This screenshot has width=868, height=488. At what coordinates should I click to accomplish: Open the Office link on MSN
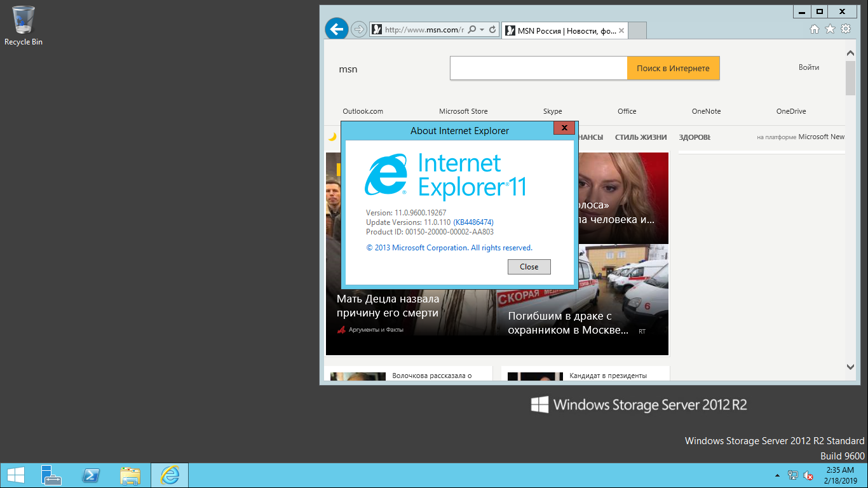pos(627,111)
